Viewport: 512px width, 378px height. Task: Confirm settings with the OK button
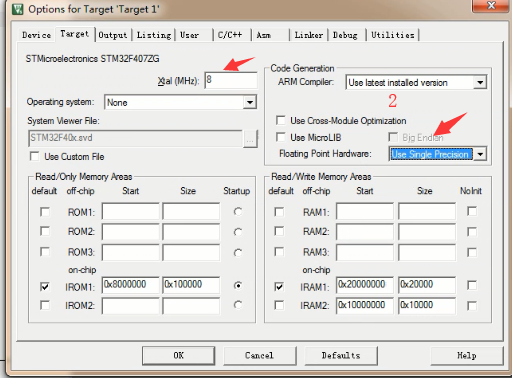click(179, 356)
